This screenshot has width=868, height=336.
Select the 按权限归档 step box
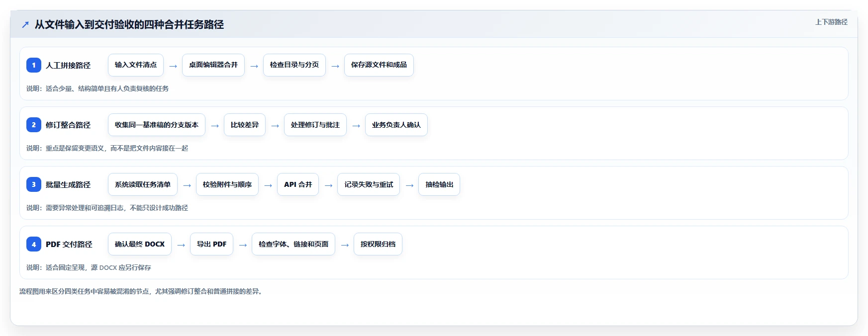pyautogui.click(x=378, y=244)
